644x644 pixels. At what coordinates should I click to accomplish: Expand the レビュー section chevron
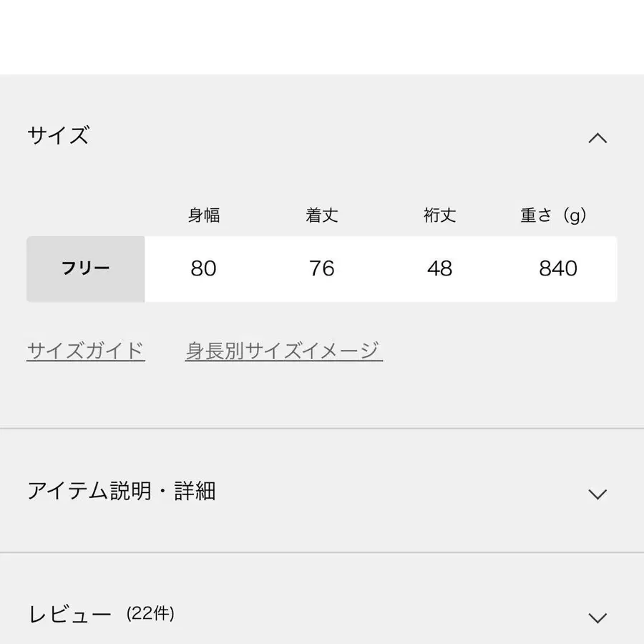click(x=597, y=617)
